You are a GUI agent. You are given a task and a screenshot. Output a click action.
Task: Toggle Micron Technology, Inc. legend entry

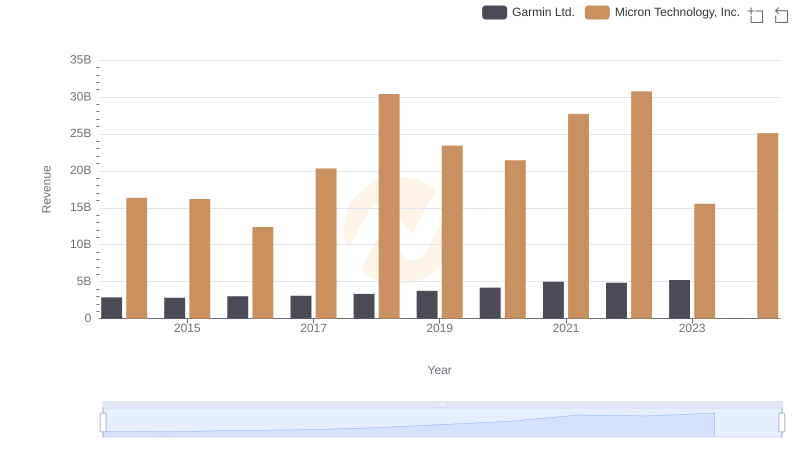click(662, 12)
